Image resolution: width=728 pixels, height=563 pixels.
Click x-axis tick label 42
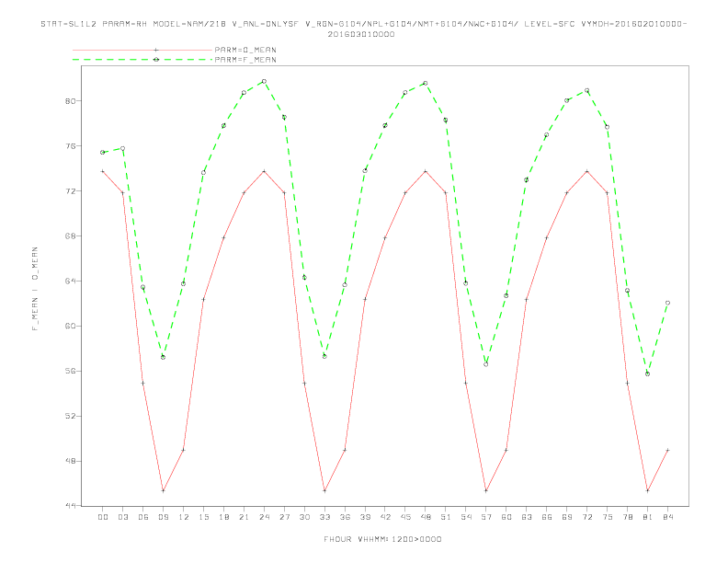[x=385, y=517]
